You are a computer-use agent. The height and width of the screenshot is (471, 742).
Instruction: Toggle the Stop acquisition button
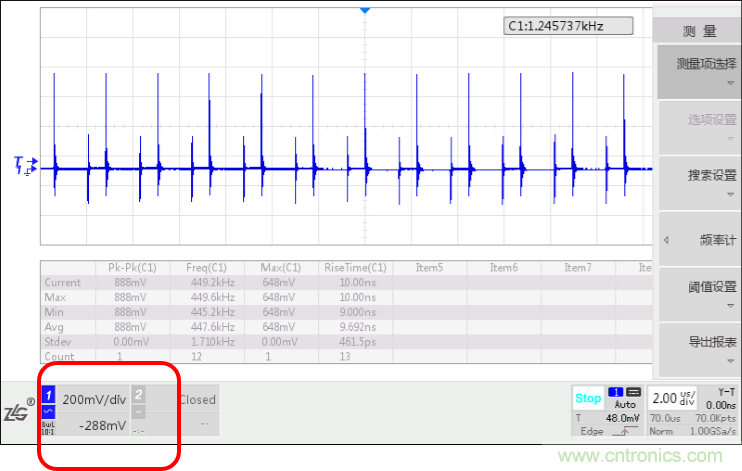click(588, 398)
